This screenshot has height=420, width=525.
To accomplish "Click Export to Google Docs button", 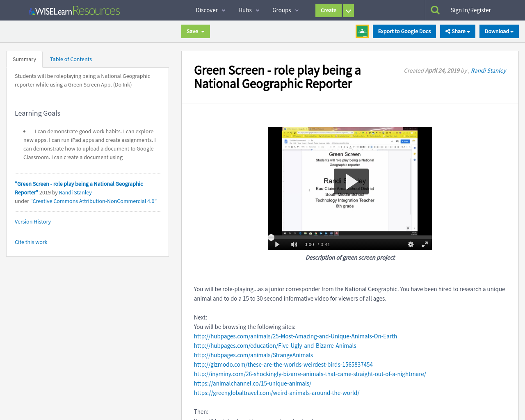I will point(404,31).
